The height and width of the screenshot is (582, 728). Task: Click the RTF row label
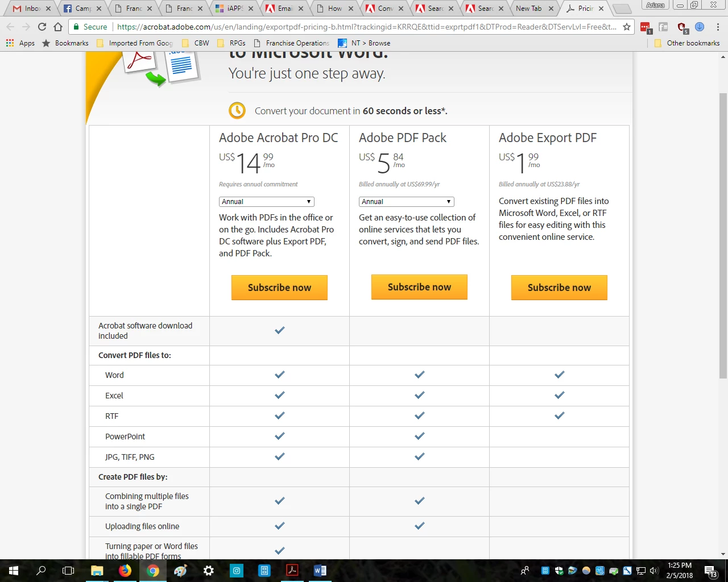(x=112, y=416)
